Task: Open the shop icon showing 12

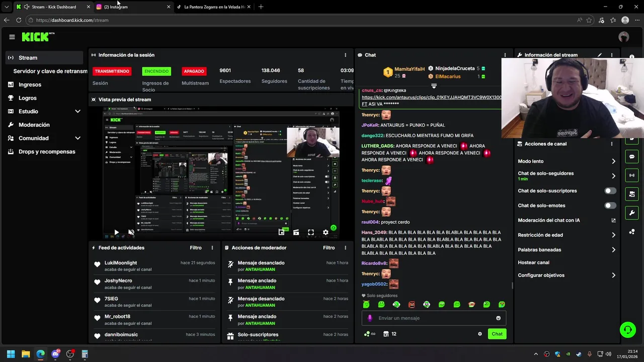Action: coord(390,334)
